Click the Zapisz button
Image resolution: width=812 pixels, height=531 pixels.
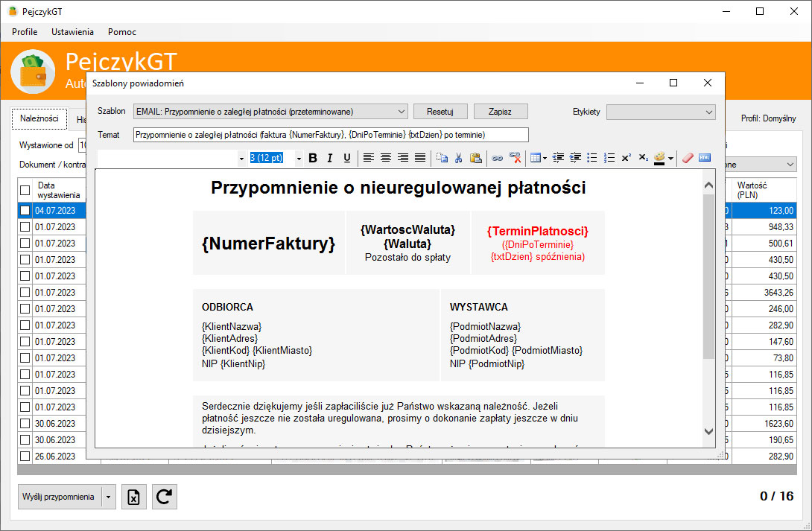click(501, 112)
